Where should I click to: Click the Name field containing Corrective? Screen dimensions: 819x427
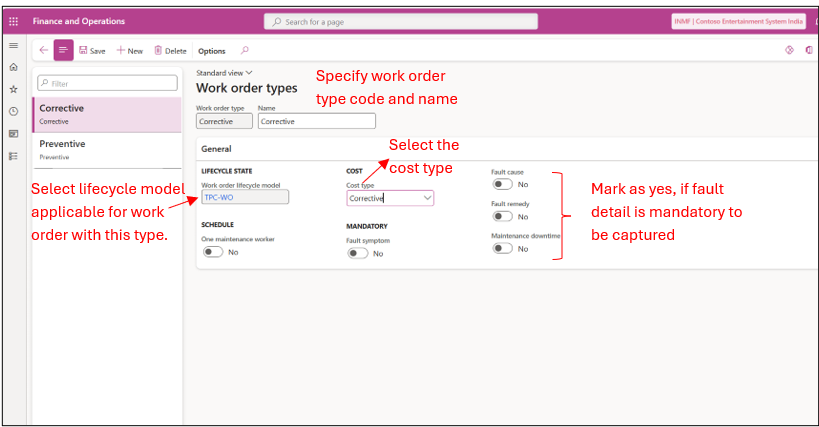pos(317,121)
